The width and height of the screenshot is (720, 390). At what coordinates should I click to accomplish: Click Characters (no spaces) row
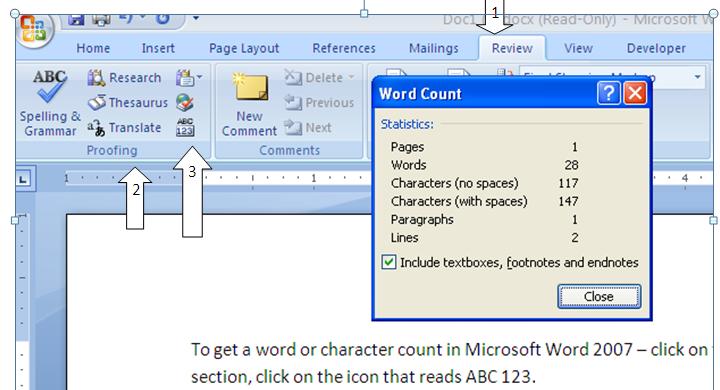(x=484, y=183)
